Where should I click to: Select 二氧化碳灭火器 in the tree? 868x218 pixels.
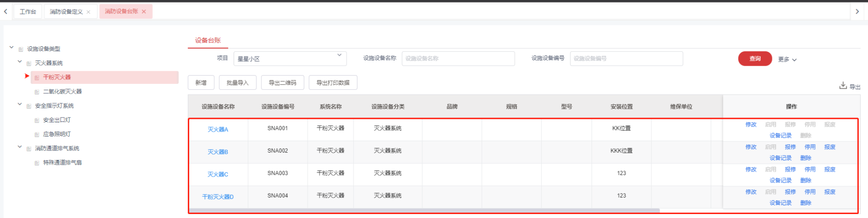[62, 92]
